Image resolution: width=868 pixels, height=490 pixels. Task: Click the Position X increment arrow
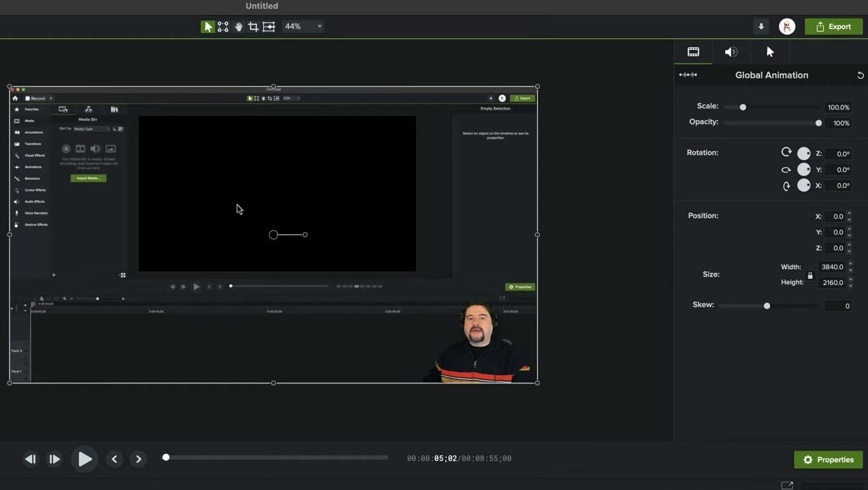[850, 214]
